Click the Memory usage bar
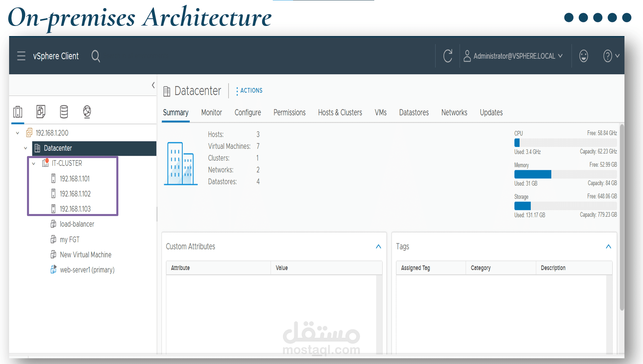This screenshot has width=643, height=364. point(565,174)
